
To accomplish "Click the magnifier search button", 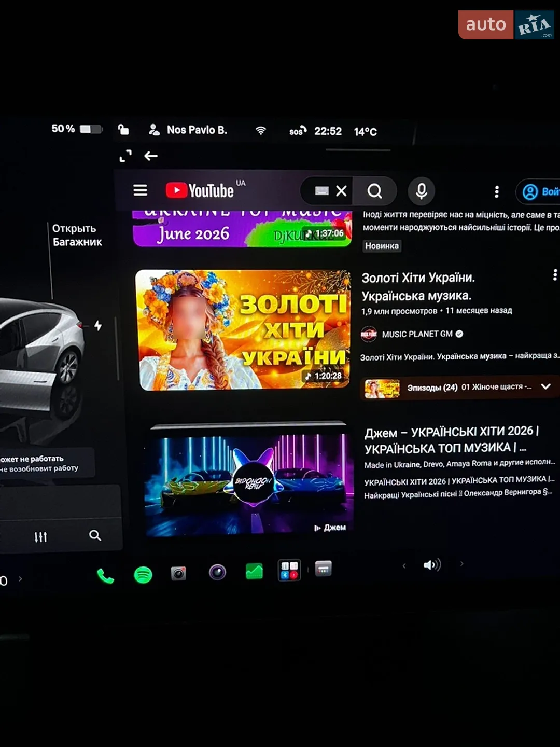I will coord(374,191).
